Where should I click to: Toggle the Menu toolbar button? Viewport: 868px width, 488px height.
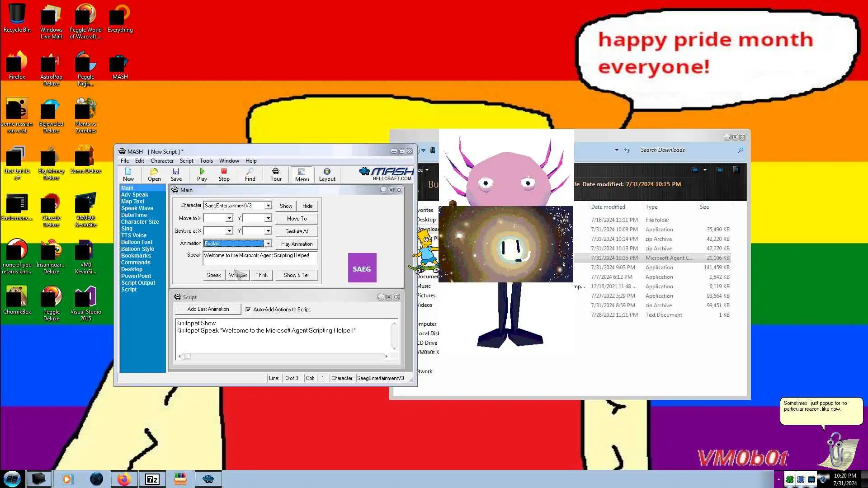coord(302,174)
